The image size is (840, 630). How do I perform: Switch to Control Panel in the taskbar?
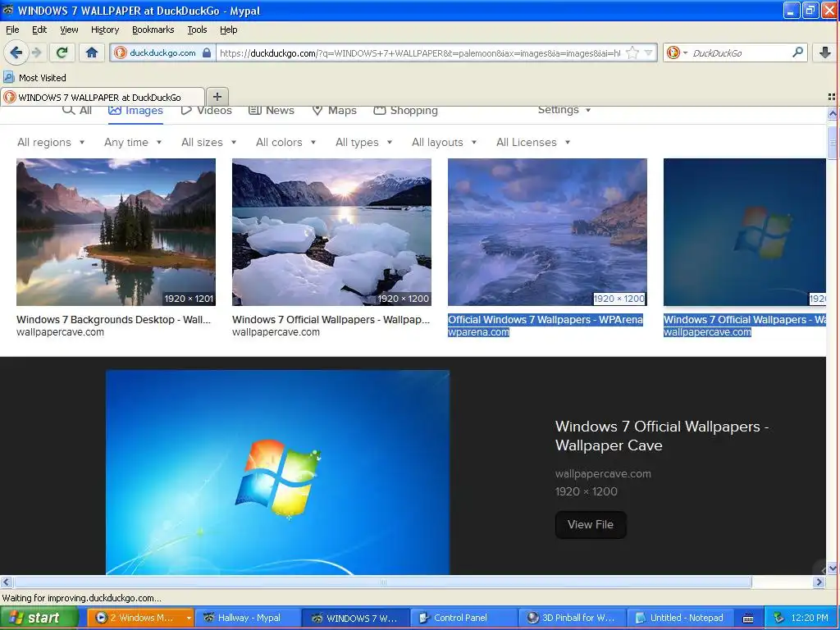(x=464, y=618)
